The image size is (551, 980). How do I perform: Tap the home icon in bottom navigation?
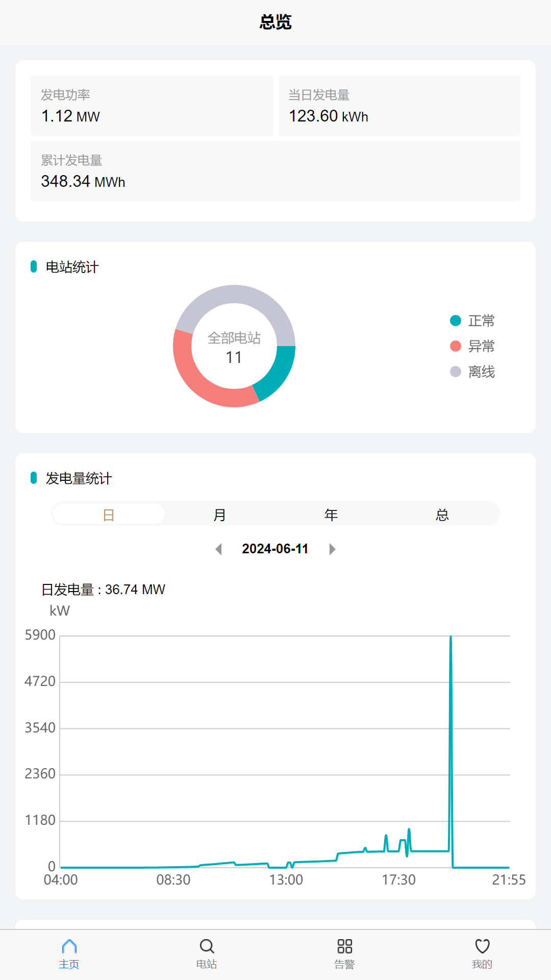69,953
